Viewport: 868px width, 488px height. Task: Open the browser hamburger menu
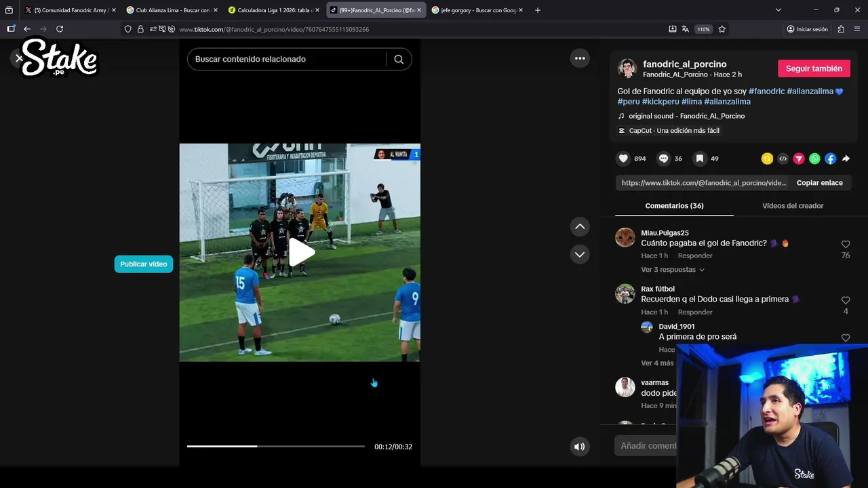[x=858, y=29]
